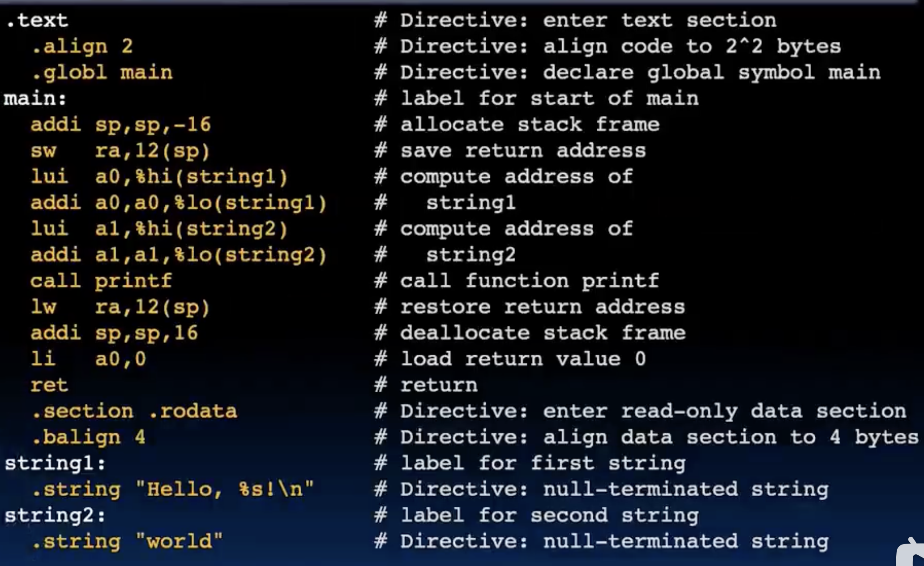This screenshot has width=924, height=566.
Task: Click the string1: label
Action: pos(55,463)
